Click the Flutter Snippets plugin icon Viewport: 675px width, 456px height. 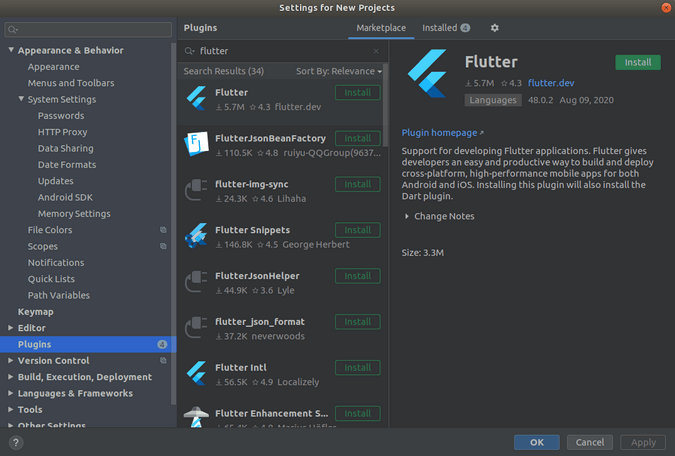tap(196, 236)
